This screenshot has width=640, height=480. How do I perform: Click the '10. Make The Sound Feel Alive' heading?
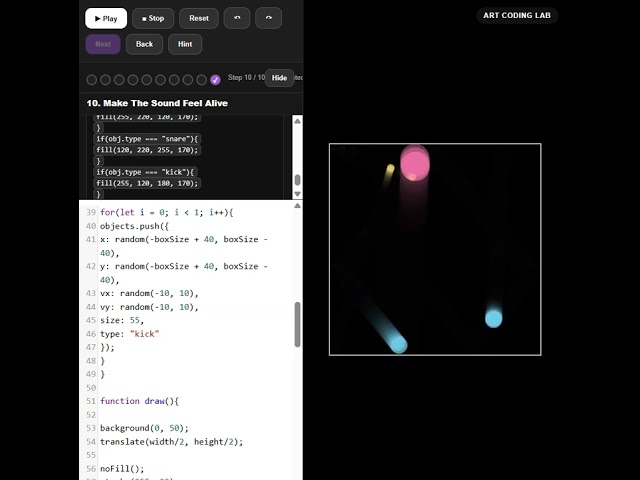point(157,103)
